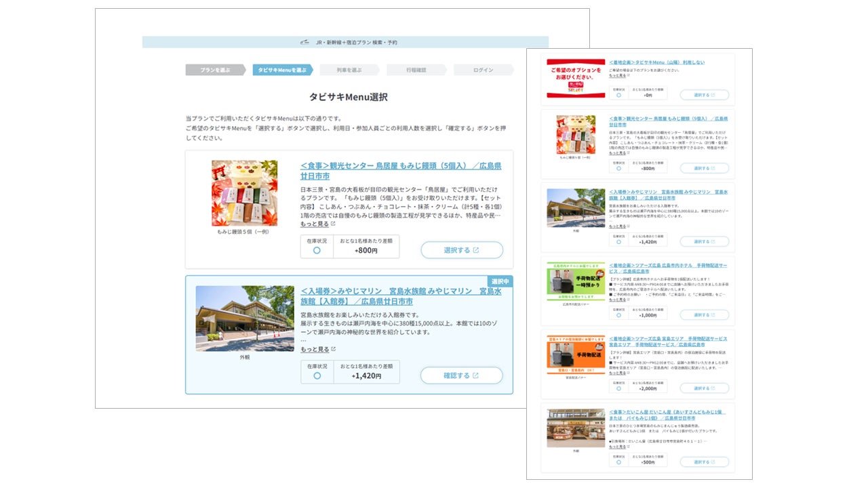
Task: Open もっと見る under 利用しない option
Action: point(619,76)
